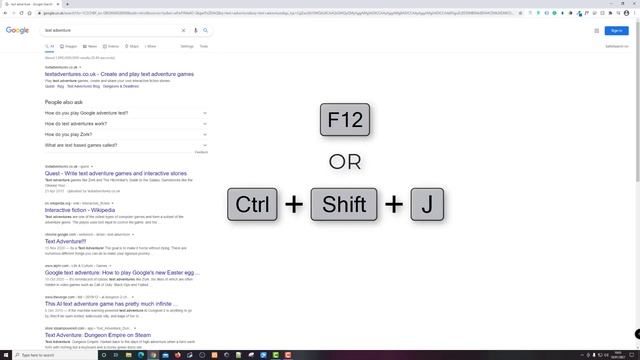This screenshot has height=360, width=640.
Task: Click the Feedback link under People also ask
Action: pos(201,152)
